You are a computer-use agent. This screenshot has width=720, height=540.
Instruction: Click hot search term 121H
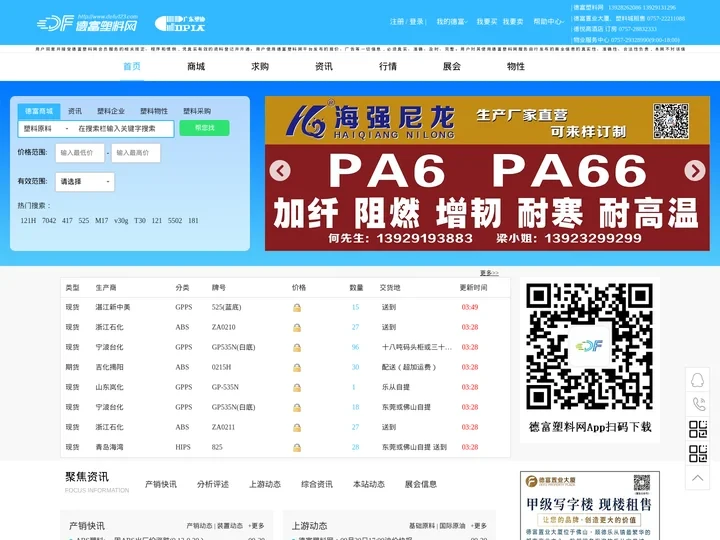click(x=28, y=221)
